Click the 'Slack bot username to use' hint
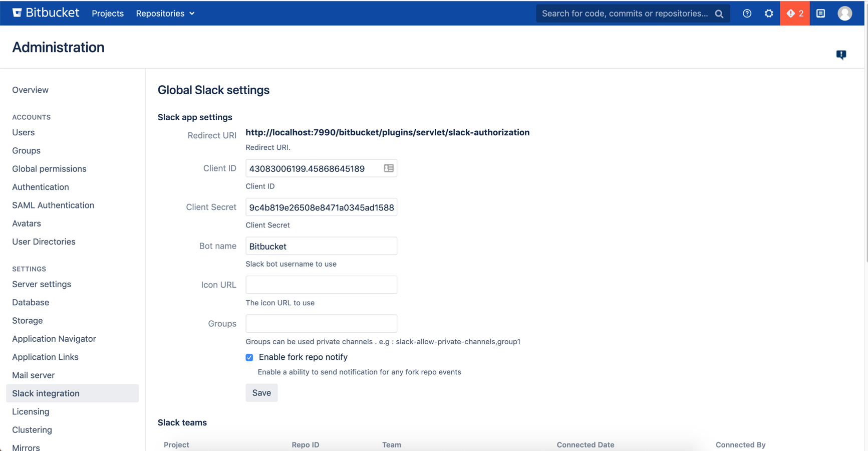The image size is (868, 451). click(291, 264)
